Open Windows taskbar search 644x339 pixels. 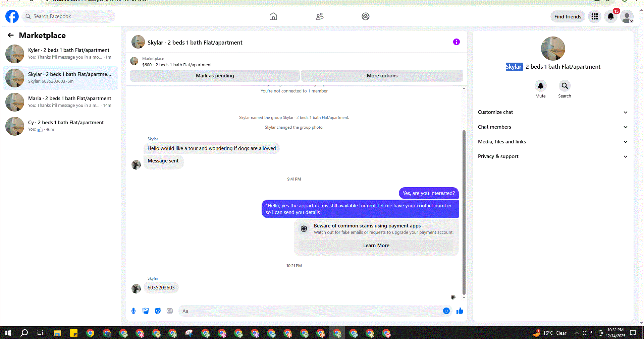(x=24, y=333)
